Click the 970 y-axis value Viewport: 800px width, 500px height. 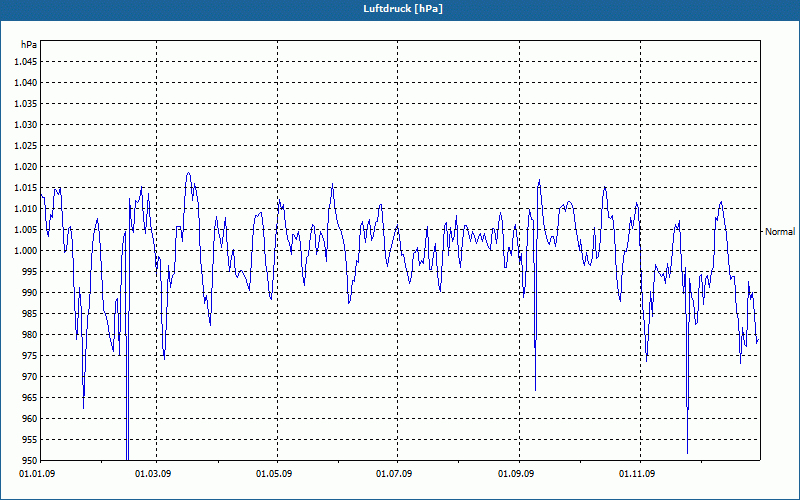31,377
